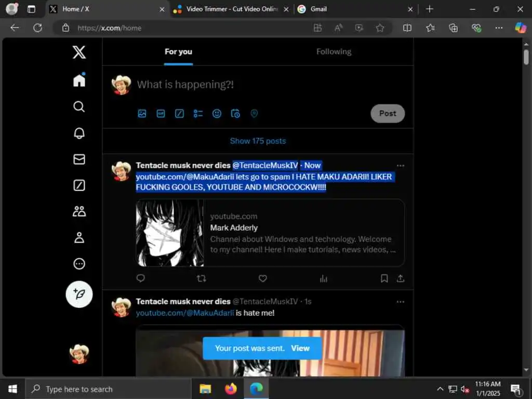Screen dimensions: 532x399
Task: Open Browser essentials heart icon
Action: pos(476,28)
